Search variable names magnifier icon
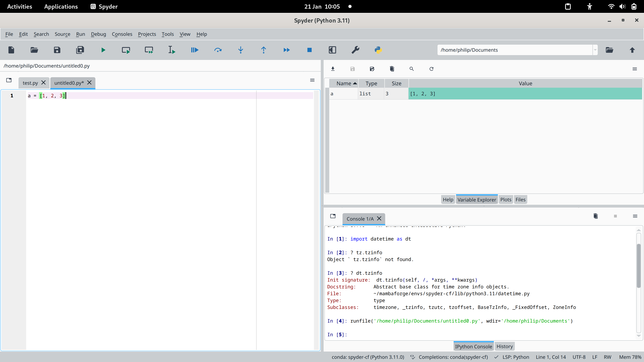 [x=412, y=69]
